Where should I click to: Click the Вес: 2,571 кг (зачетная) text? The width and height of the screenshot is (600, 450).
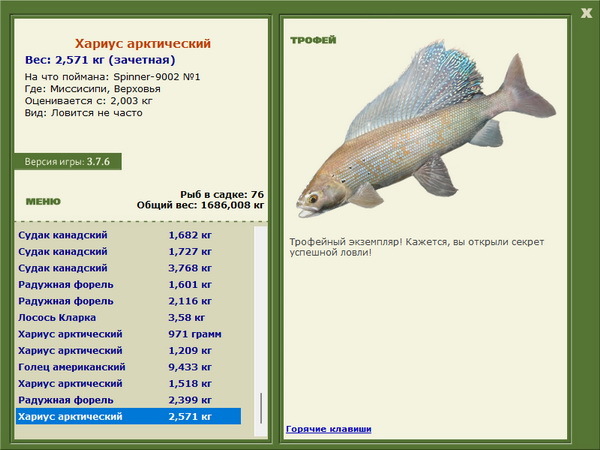tap(100, 60)
